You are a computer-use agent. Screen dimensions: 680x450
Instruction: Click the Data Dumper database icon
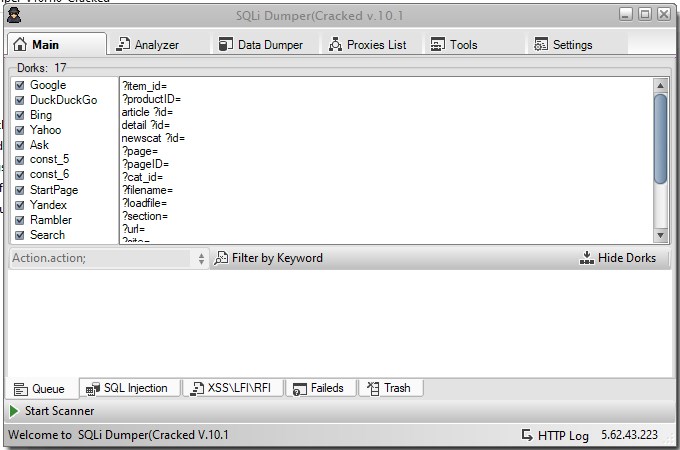click(x=226, y=44)
